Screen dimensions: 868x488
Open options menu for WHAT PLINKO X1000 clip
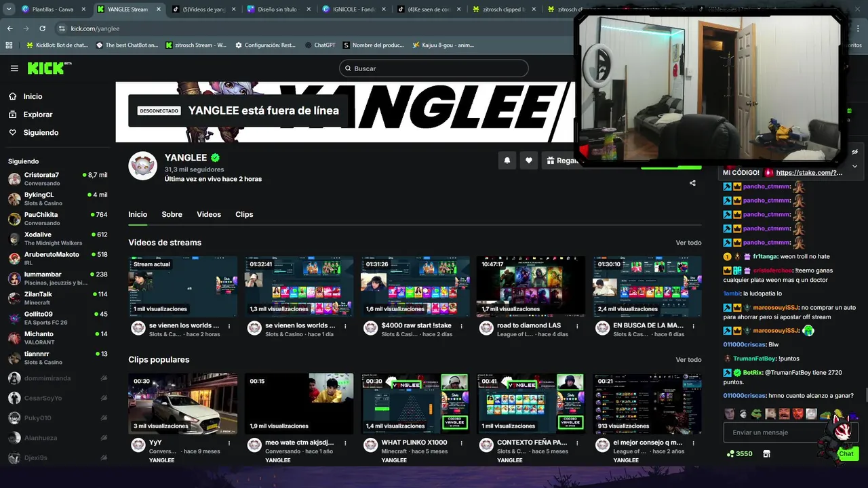[461, 443]
